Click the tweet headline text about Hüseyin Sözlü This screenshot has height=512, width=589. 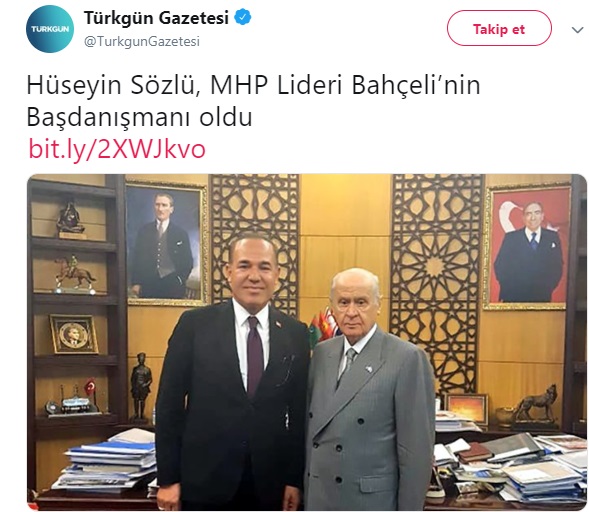click(253, 101)
